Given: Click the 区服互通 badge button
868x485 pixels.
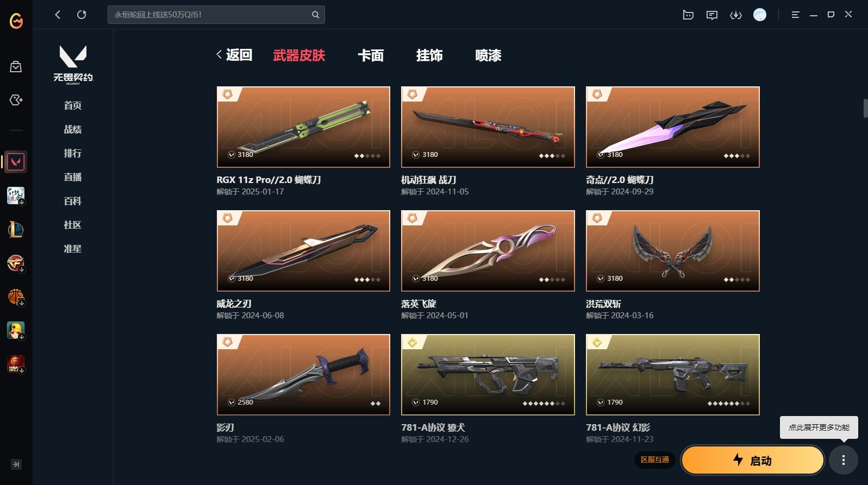Looking at the screenshot, I should click(655, 460).
